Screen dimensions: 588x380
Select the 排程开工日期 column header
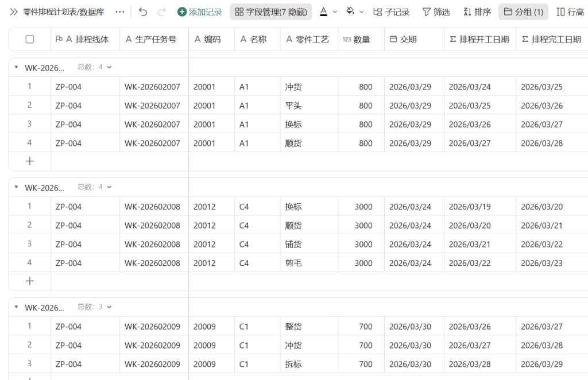480,39
